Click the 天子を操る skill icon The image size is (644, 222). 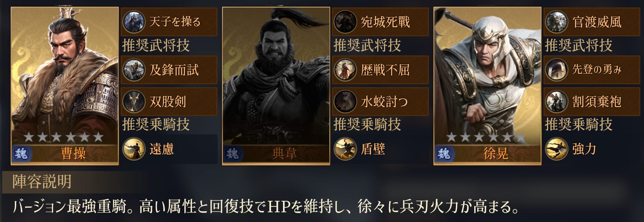(134, 22)
